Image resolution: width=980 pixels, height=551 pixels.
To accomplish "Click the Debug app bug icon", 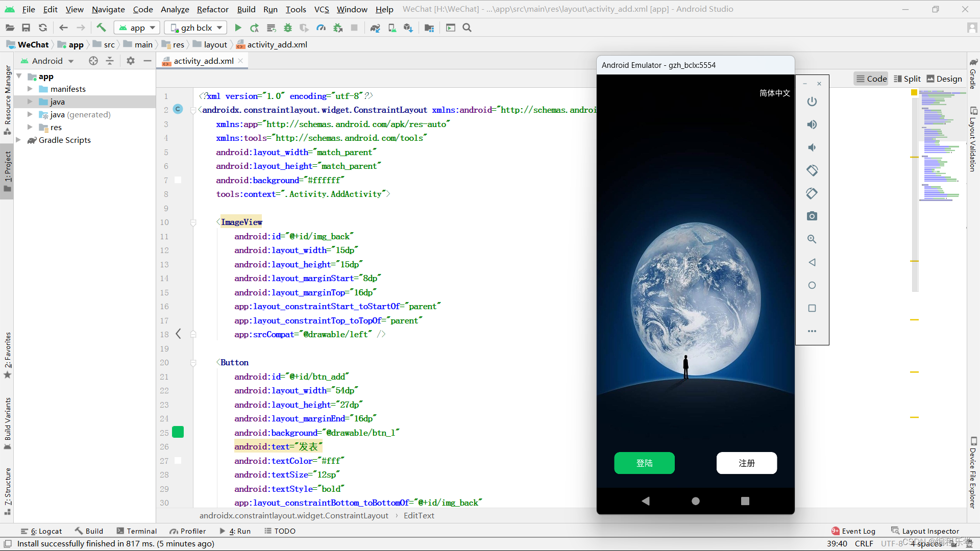I will click(288, 28).
